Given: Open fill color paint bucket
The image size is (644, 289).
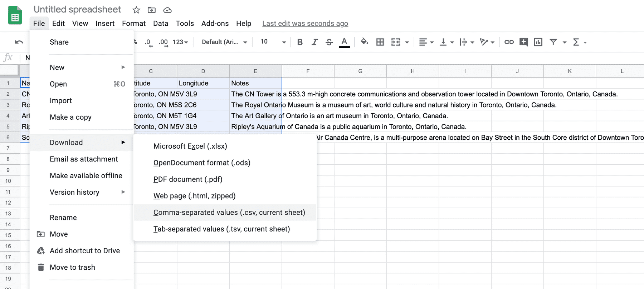Looking at the screenshot, I should click(364, 42).
